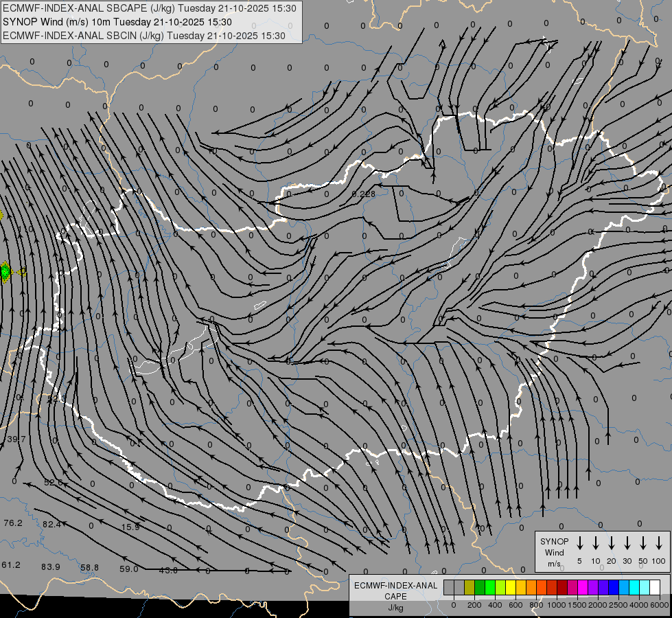
Task: Select the lime yellow-green CAPE legend swatch
Action: tap(500, 587)
